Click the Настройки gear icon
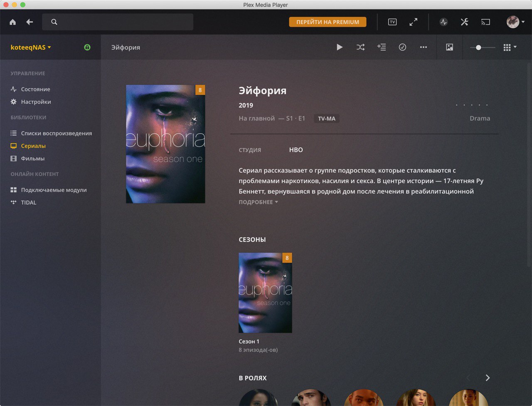Image resolution: width=532 pixels, height=406 pixels. [x=14, y=102]
